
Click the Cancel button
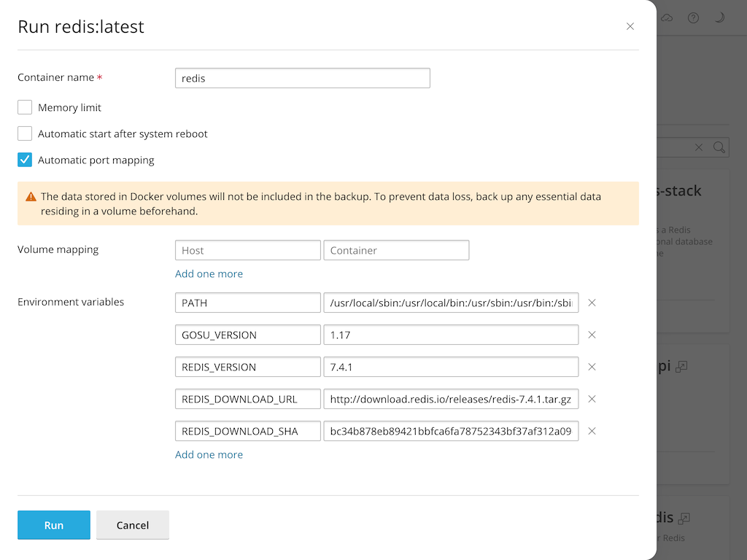tap(133, 525)
